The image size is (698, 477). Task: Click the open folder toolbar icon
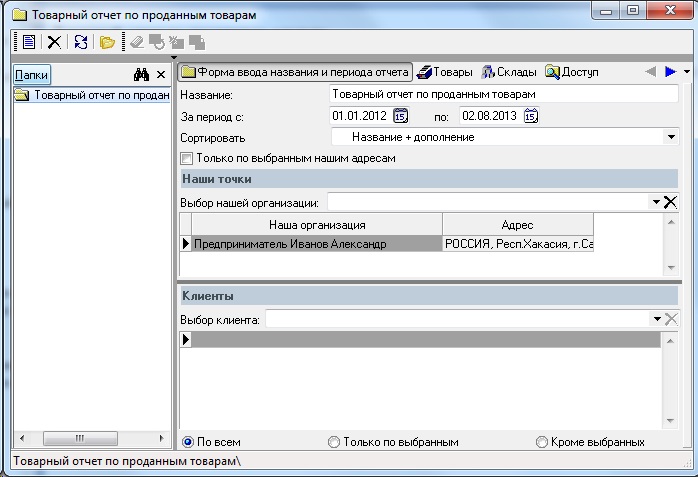(107, 43)
